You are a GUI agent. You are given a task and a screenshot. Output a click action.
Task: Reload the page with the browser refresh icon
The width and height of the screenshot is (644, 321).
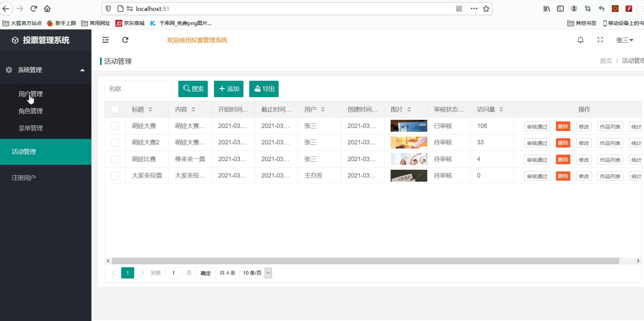click(x=33, y=9)
